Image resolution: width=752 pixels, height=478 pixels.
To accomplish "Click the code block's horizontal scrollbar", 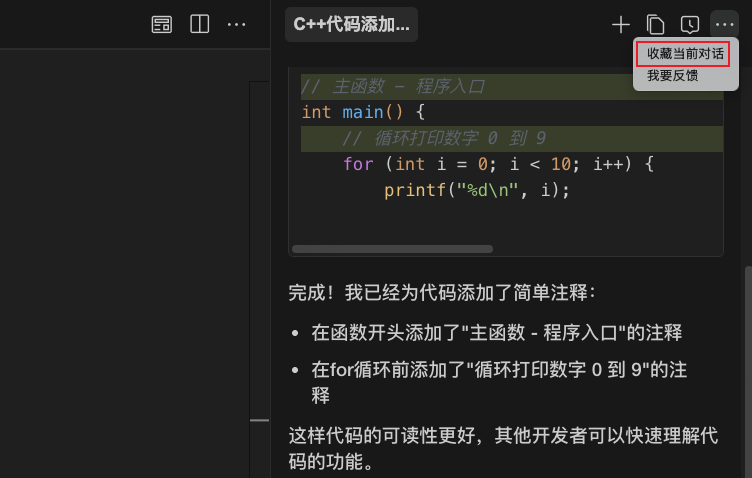I will point(392,249).
